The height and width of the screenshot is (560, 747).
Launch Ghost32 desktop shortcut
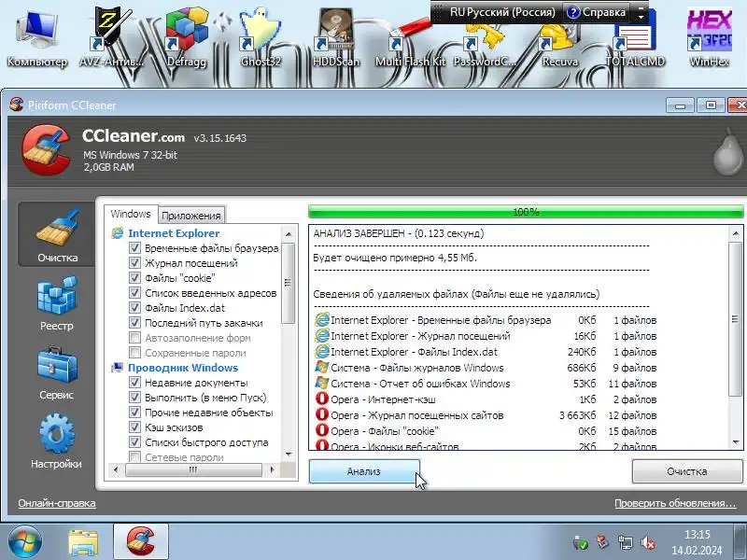261,38
